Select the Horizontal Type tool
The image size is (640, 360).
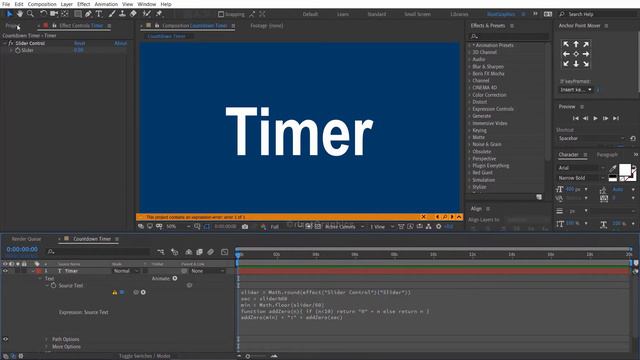click(99, 14)
